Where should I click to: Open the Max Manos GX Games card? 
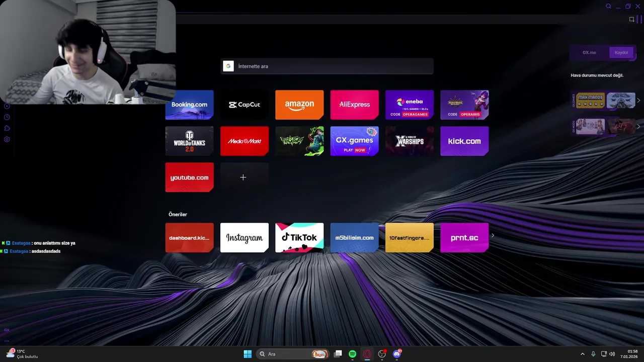590,101
